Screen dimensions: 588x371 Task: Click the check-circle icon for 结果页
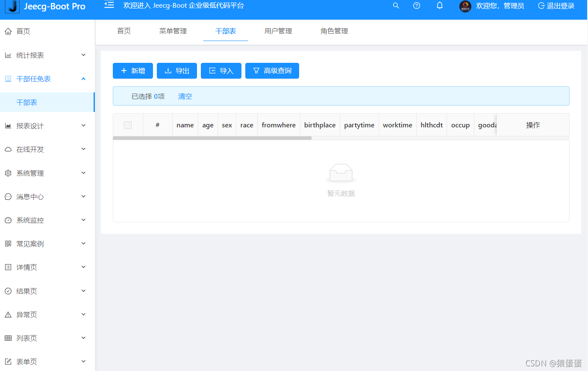(x=8, y=291)
